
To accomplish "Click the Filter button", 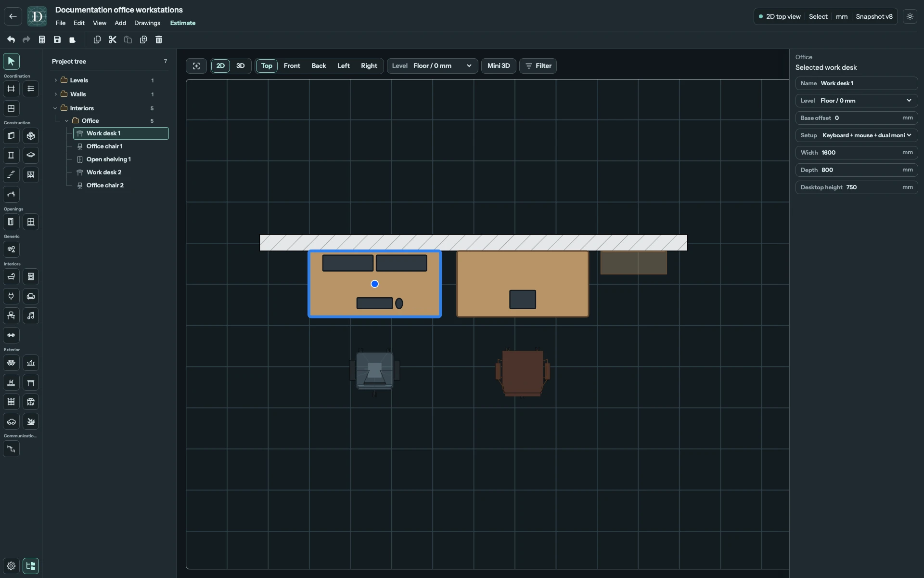I will [x=538, y=66].
